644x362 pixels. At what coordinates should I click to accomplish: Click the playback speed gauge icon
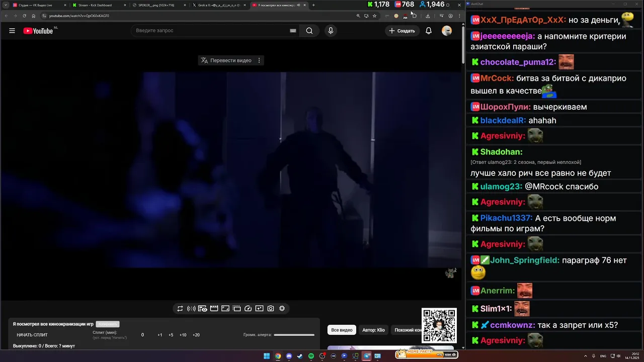[248, 309]
